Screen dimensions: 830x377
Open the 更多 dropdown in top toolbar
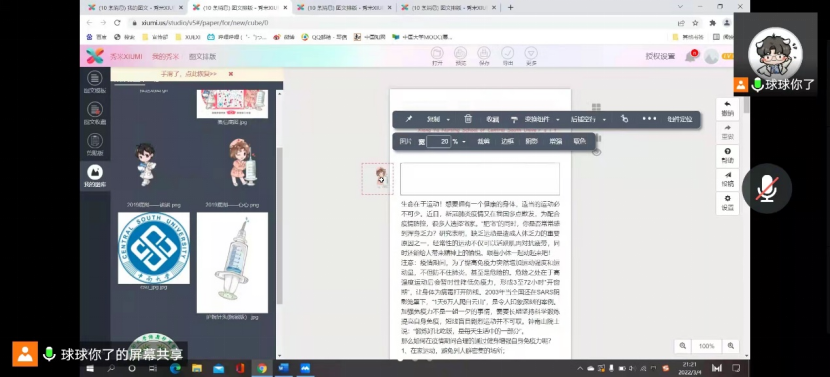pos(531,56)
